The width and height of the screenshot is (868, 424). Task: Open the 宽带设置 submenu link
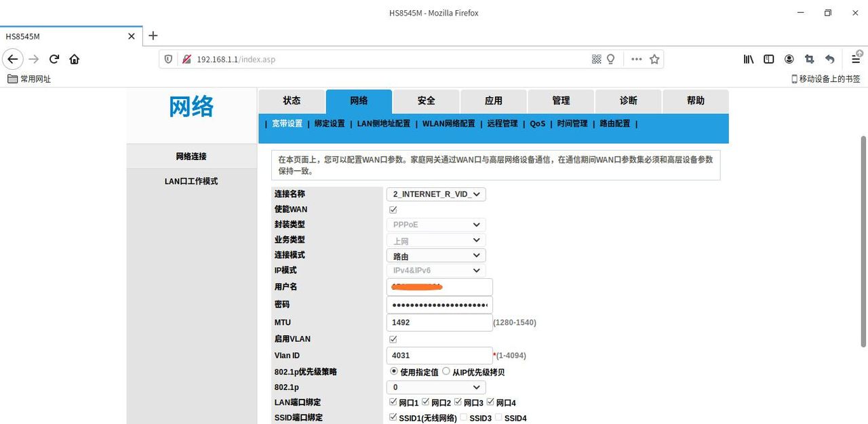coord(287,123)
